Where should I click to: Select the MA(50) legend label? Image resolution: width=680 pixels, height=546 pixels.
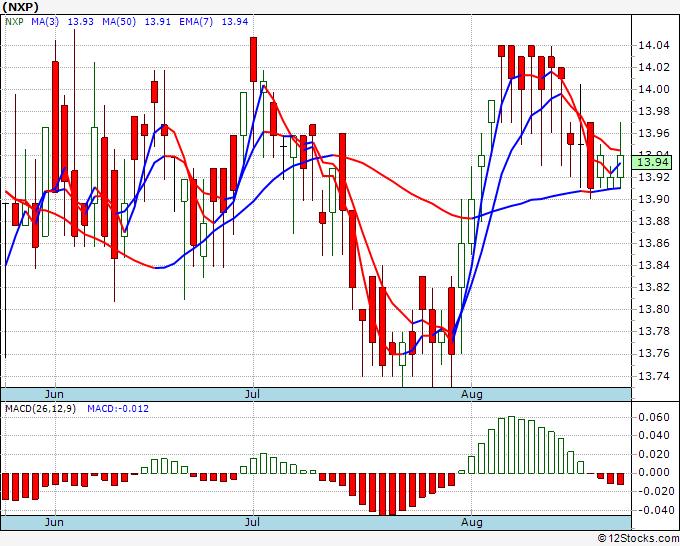(x=119, y=21)
